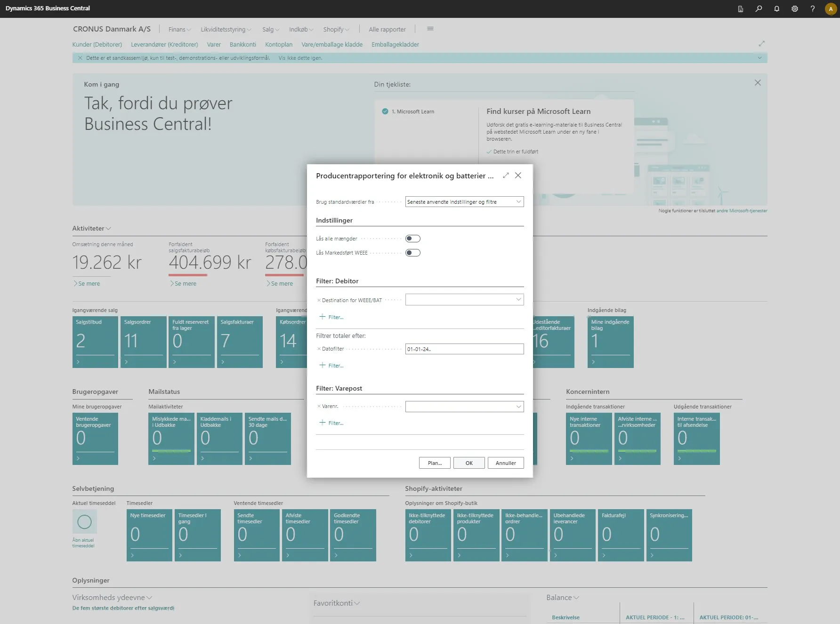Image resolution: width=840 pixels, height=624 pixels.
Task: Open Ventende brugeropgaver tile
Action: coord(95,439)
